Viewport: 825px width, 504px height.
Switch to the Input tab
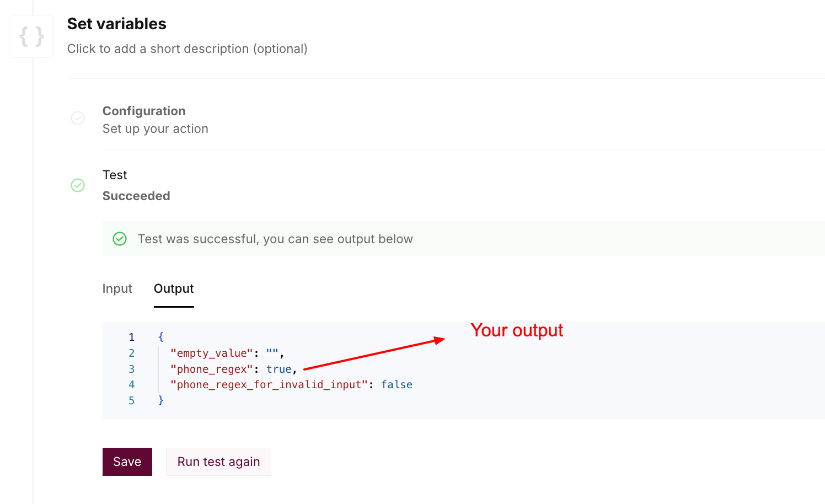pyautogui.click(x=117, y=288)
